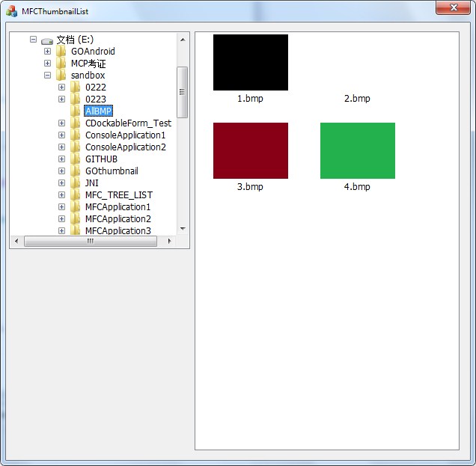Select the MFCApplication3 tree label
476x466 pixels.
(x=118, y=230)
